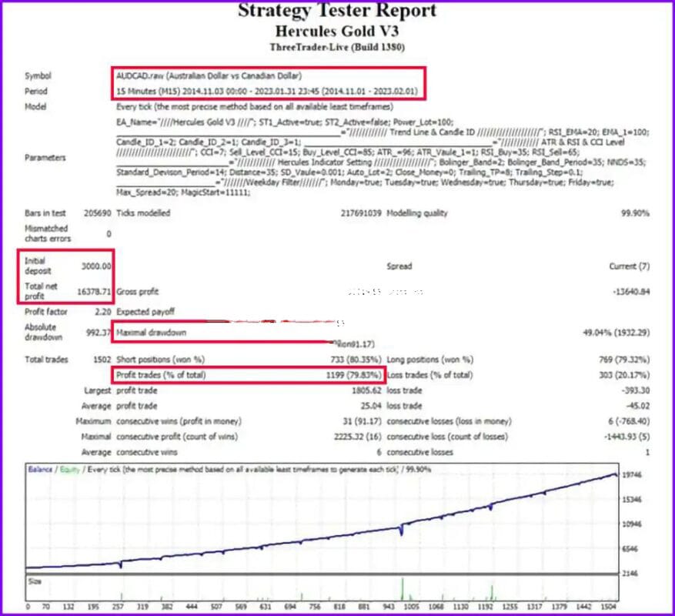
Task: Select the "303 (20.17%)" loss trades value
Action: [624, 375]
